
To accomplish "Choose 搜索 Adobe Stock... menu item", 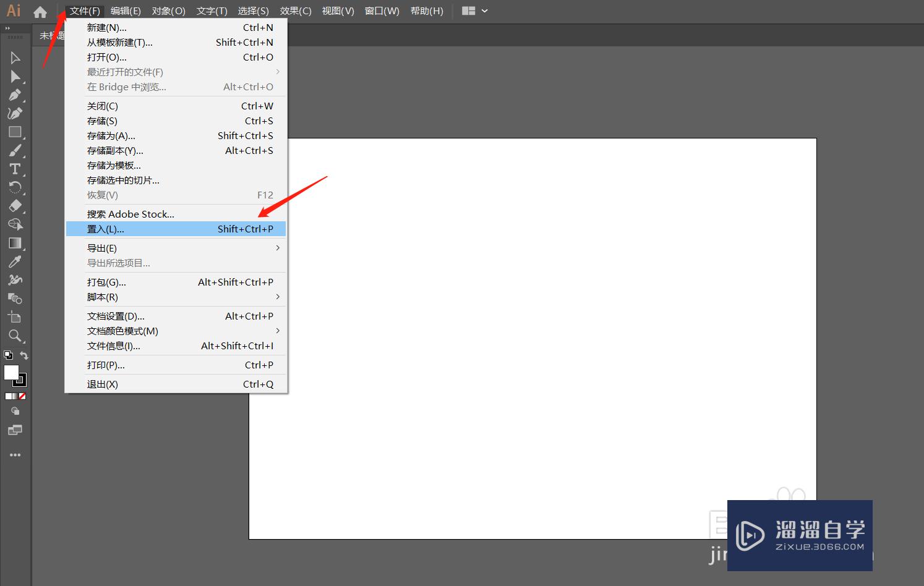I will click(176, 214).
